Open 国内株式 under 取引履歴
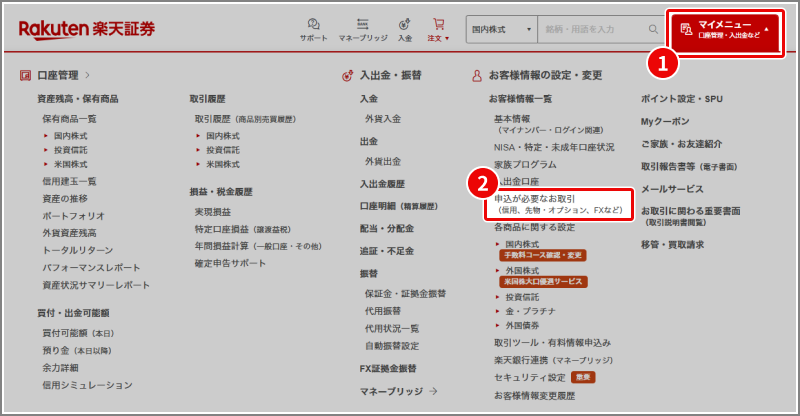 point(223,136)
